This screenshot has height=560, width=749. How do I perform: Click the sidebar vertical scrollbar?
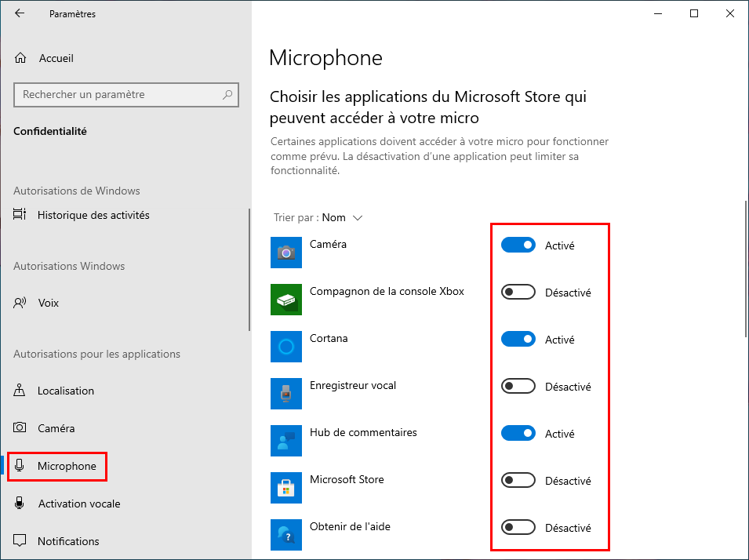tap(249, 270)
